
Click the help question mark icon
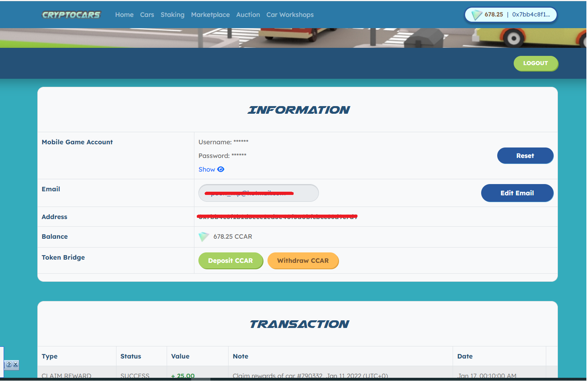pos(9,365)
